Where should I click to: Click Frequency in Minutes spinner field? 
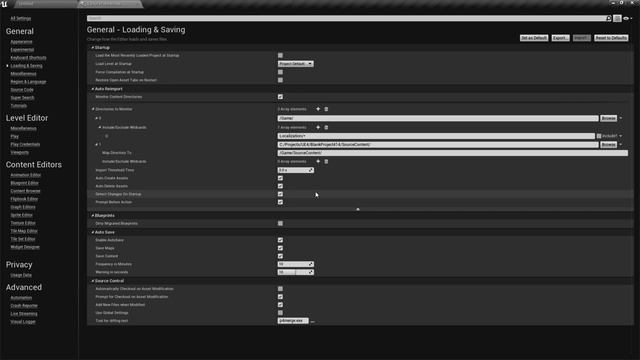[x=296, y=264]
